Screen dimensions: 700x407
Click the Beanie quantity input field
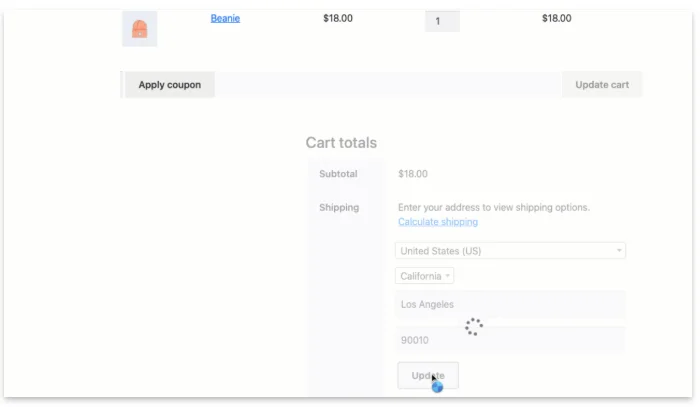[442, 21]
